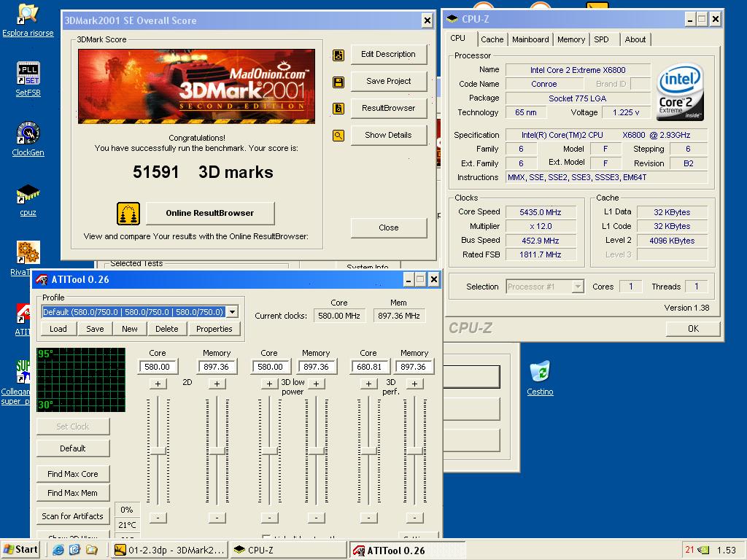Click Scan for Artifacts button
The image size is (747, 560).
tap(72, 516)
